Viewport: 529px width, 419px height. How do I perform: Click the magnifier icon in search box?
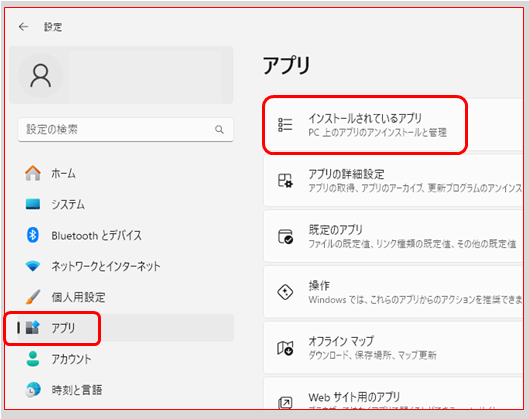tap(219, 129)
